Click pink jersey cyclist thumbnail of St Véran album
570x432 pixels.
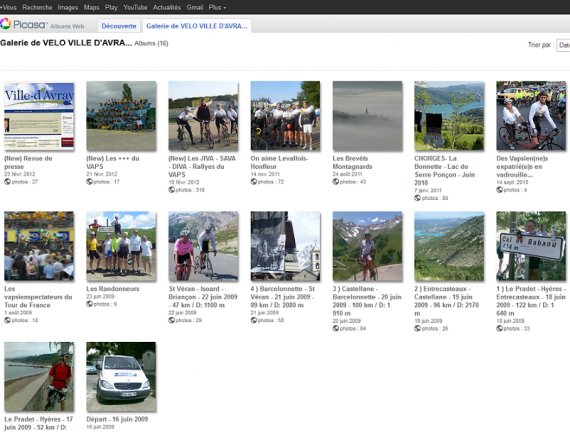click(x=203, y=246)
